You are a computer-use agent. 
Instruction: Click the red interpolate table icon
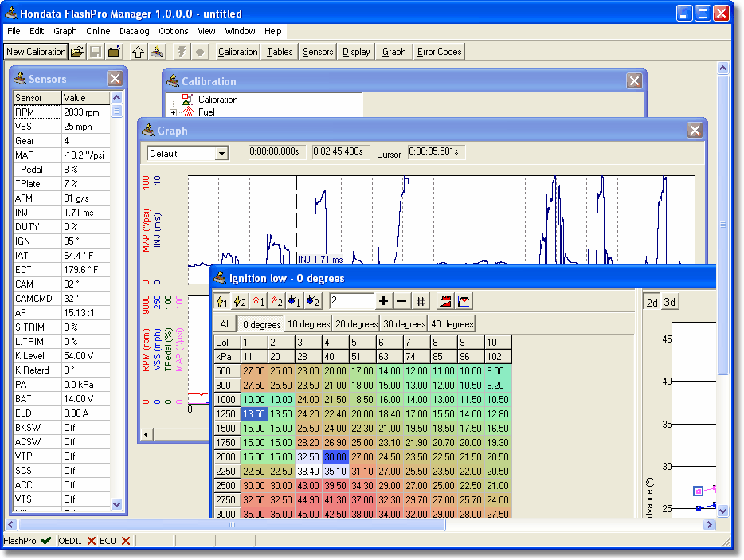[x=445, y=301]
